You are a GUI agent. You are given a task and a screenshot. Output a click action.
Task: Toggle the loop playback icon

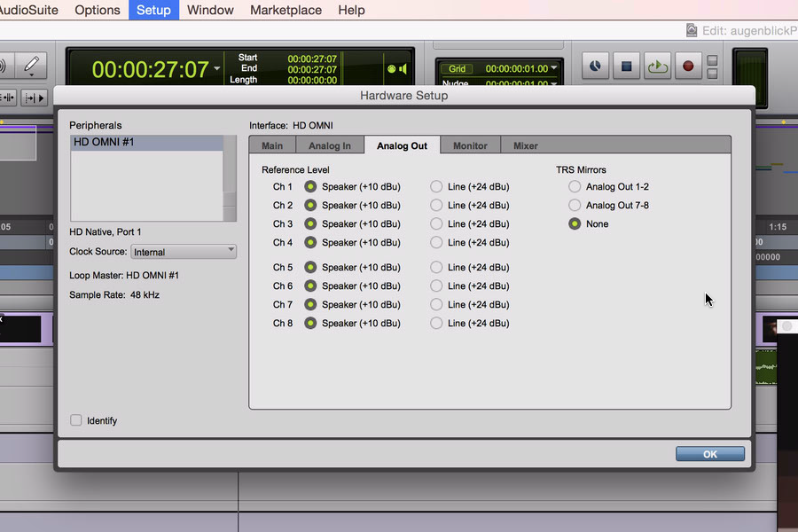coord(657,66)
